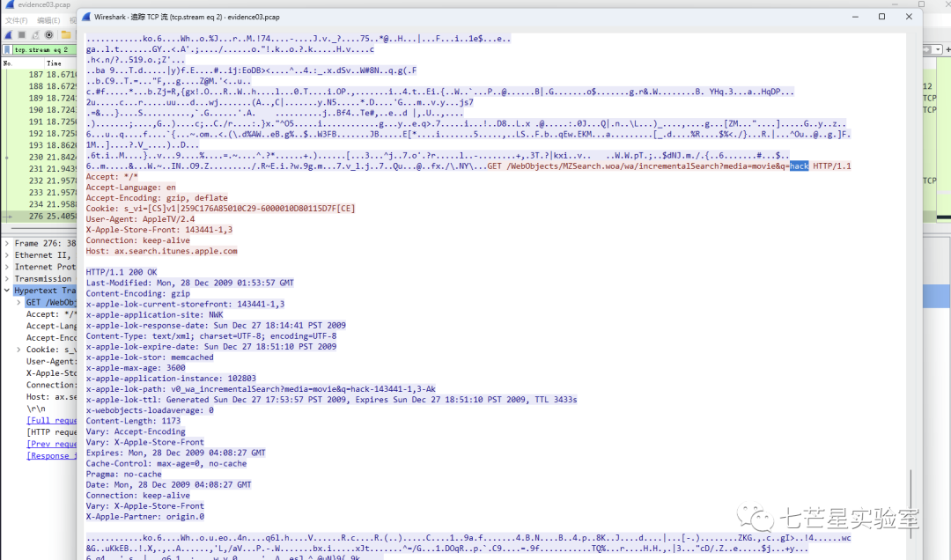Viewport: 951px width, 560px height.
Task: Click the filter bookmark icon
Action: pos(7,50)
